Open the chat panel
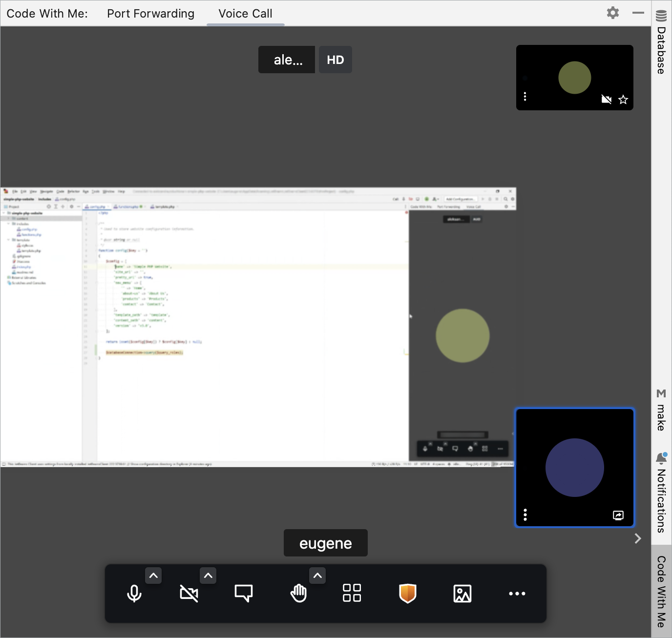Image resolution: width=672 pixels, height=638 pixels. 243,593
